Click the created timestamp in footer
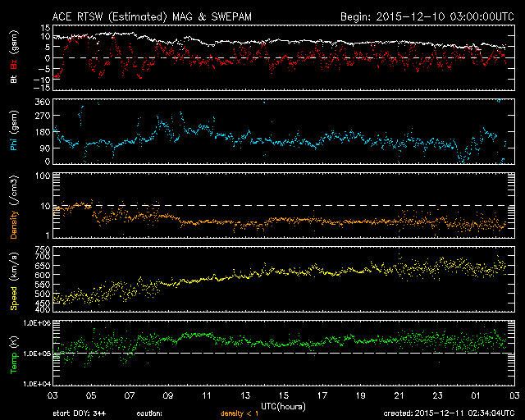 [446, 414]
